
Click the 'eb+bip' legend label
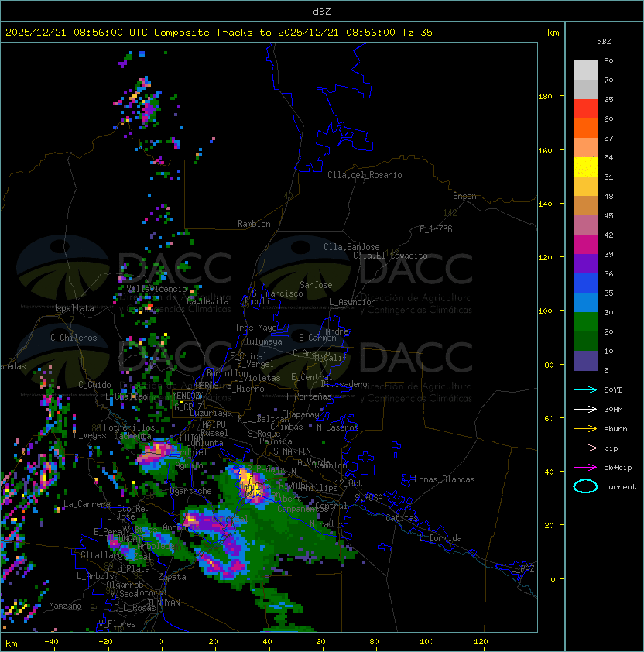618,468
